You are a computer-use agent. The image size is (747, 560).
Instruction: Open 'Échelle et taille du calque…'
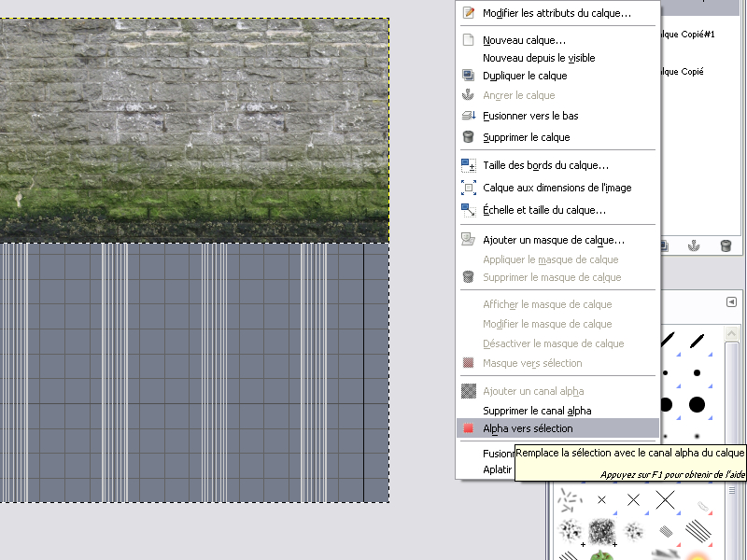557,210
